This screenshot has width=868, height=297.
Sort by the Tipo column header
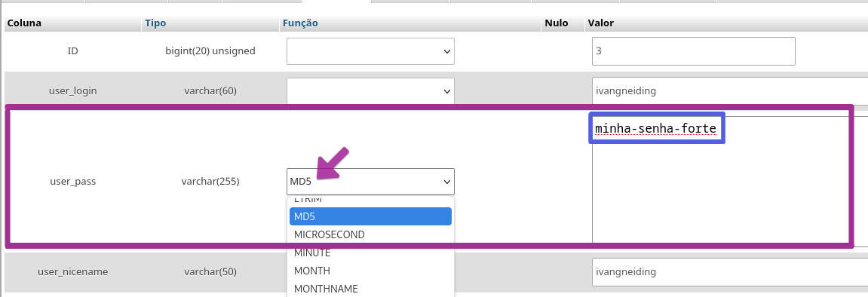pos(155,23)
